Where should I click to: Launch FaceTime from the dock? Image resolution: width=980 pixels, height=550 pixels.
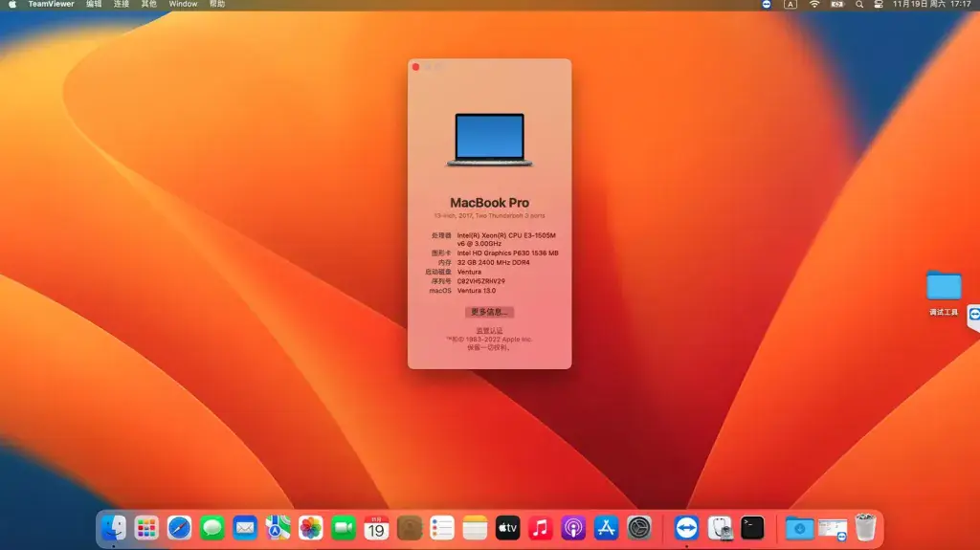click(x=344, y=528)
